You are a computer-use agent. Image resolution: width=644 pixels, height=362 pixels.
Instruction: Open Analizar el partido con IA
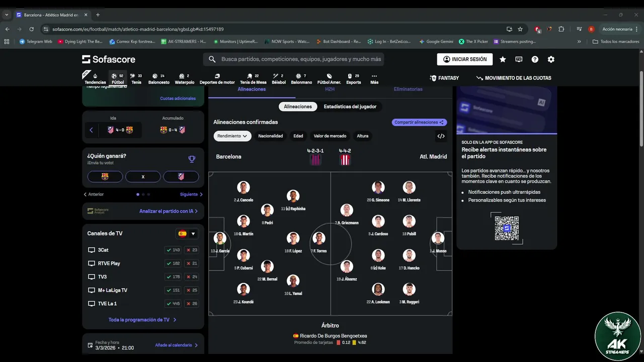[169, 211]
